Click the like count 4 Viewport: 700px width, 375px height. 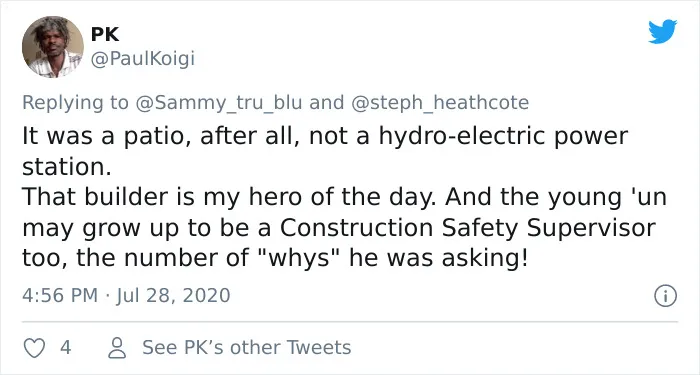[66, 347]
